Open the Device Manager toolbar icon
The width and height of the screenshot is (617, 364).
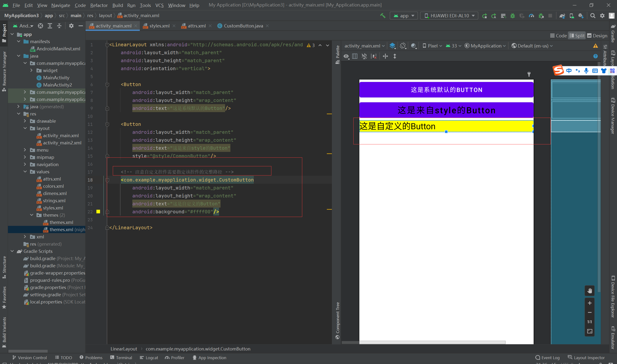572,16
